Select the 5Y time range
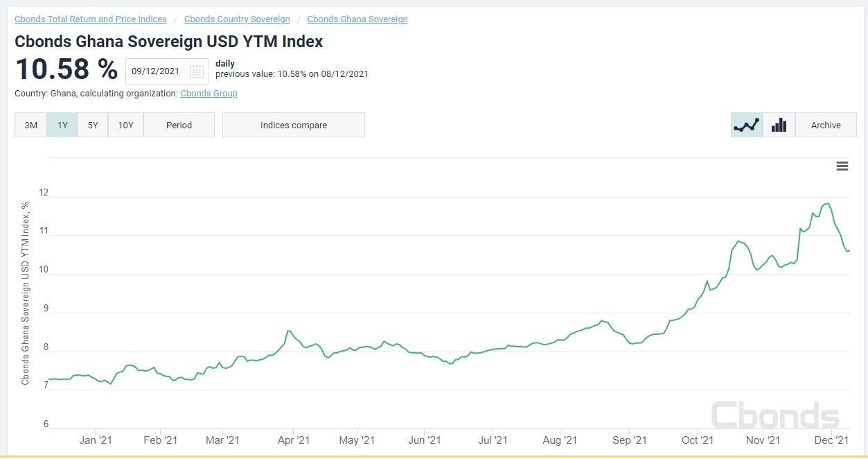Screen dimensions: 868x459 point(93,125)
